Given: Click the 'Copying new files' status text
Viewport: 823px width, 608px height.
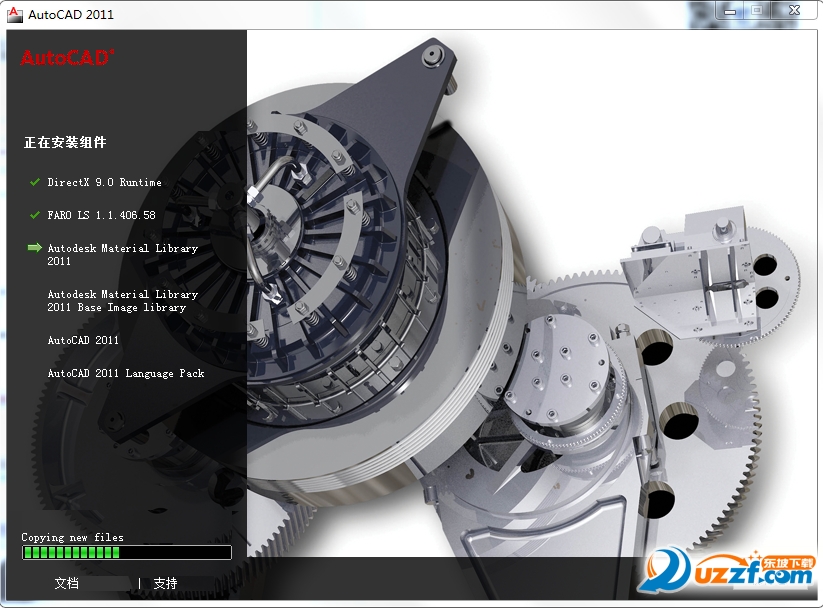Looking at the screenshot, I should coord(72,537).
